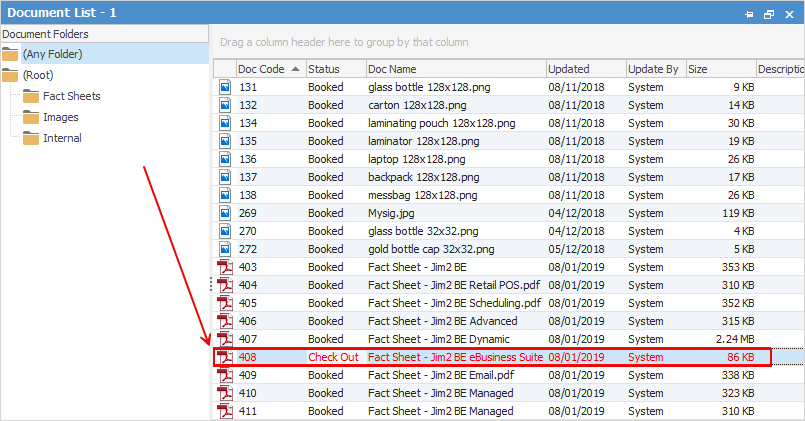Click the Fact Sheets folder icon
This screenshot has width=805, height=421.
click(x=31, y=96)
